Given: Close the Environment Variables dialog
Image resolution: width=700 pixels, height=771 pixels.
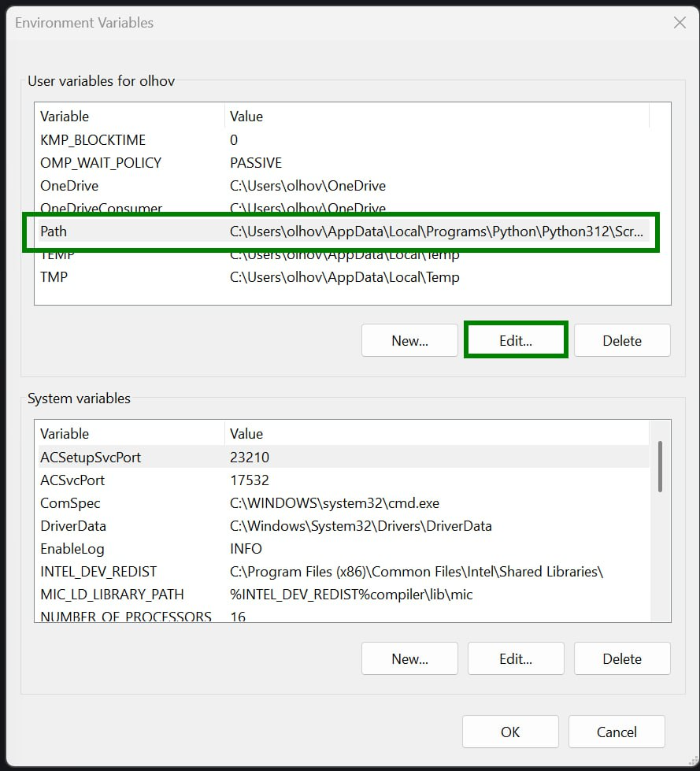Looking at the screenshot, I should pos(680,23).
